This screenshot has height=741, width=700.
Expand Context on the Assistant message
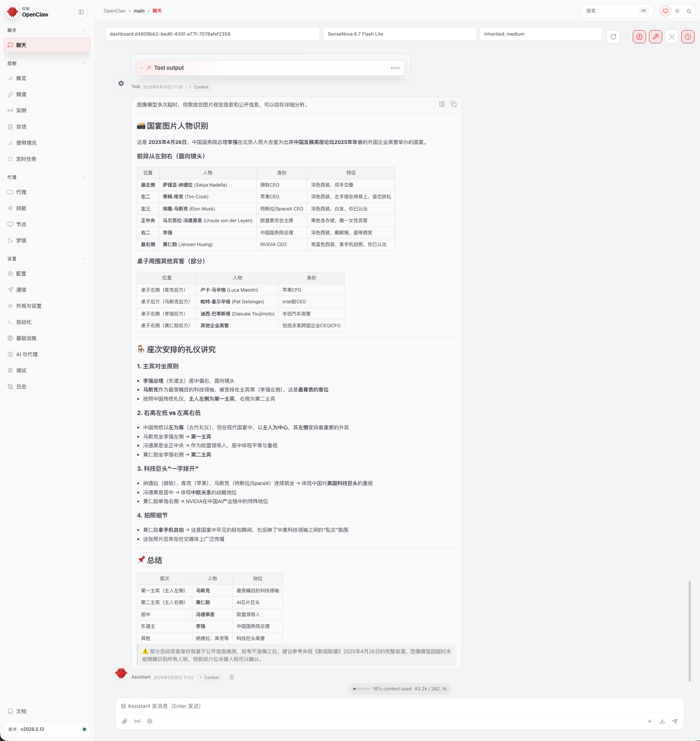[x=209, y=677]
